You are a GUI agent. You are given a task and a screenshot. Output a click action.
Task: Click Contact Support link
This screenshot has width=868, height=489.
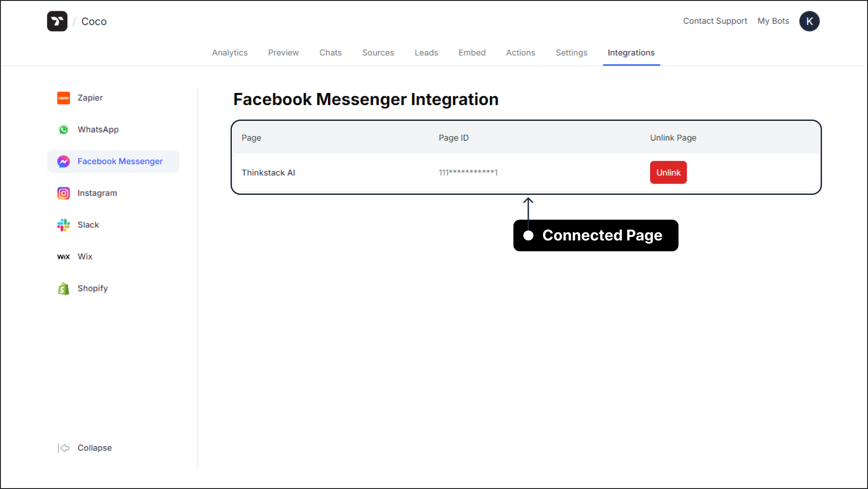715,21
